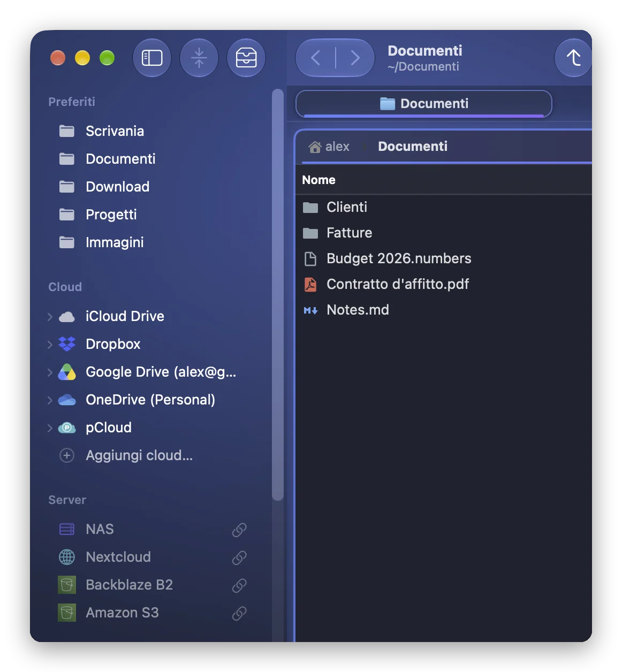
Task: Go back with the left arrow
Action: tap(316, 58)
